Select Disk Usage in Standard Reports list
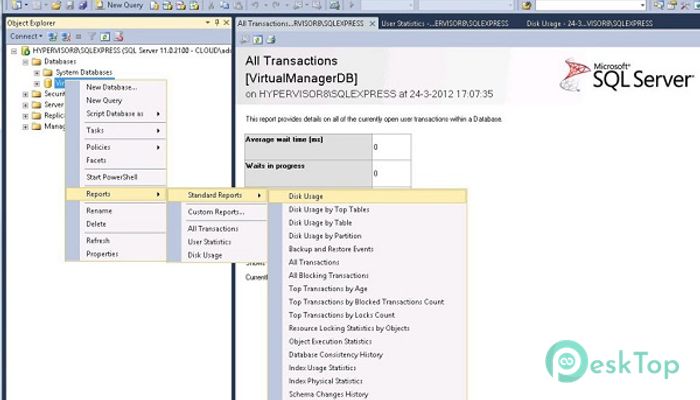The height and width of the screenshot is (400, 700). (368, 196)
